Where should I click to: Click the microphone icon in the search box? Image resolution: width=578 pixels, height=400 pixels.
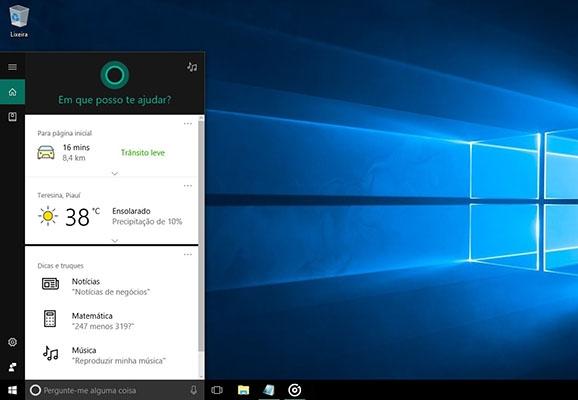click(x=194, y=390)
